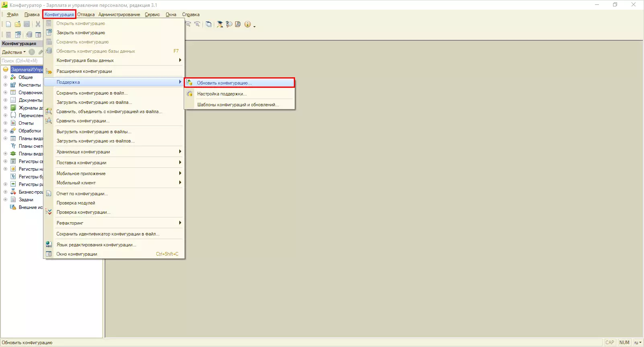The image size is (644, 347).
Task: Click the Документы tree node icon
Action: pyautogui.click(x=13, y=100)
